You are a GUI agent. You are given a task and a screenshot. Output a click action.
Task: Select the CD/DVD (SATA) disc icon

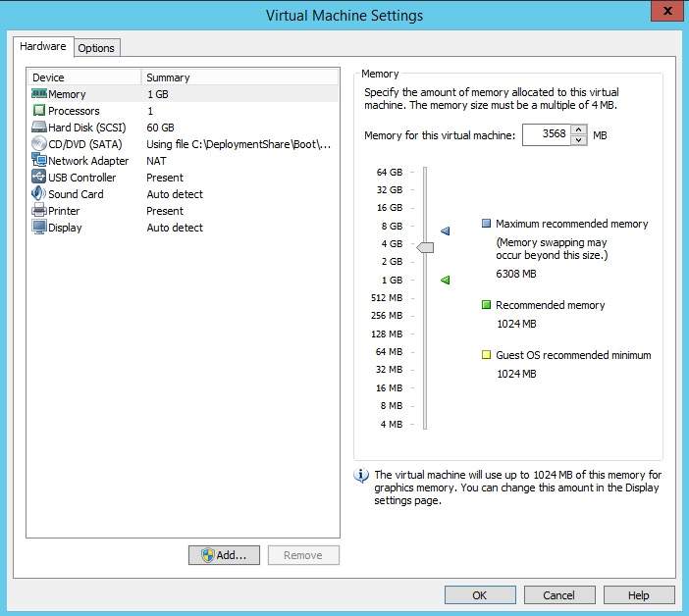point(39,144)
